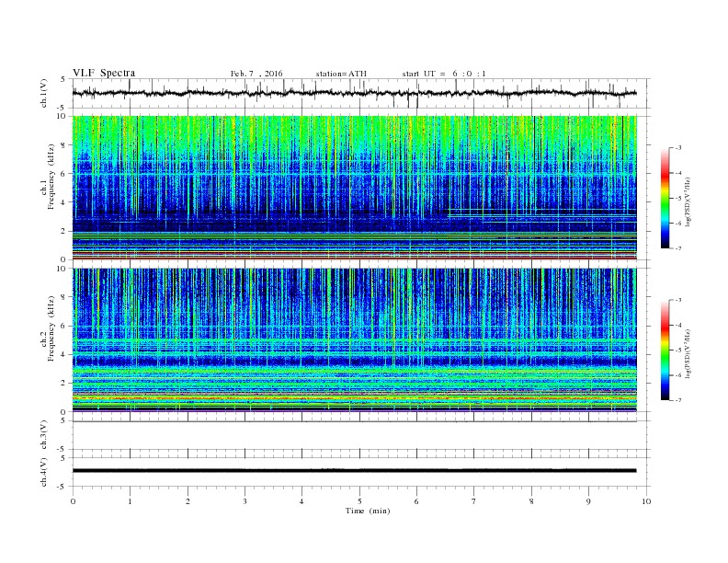Click the log(PSD) label beside ch.2 colorbar
The height and width of the screenshot is (563, 728).
687,353
